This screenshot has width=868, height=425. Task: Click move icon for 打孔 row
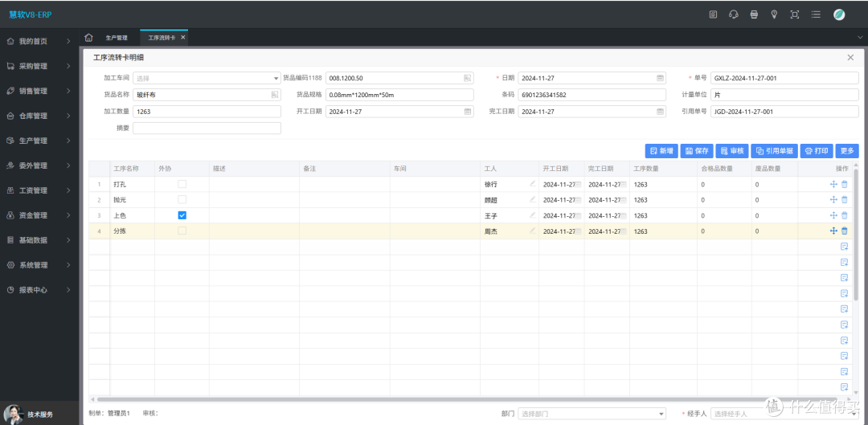pos(833,184)
